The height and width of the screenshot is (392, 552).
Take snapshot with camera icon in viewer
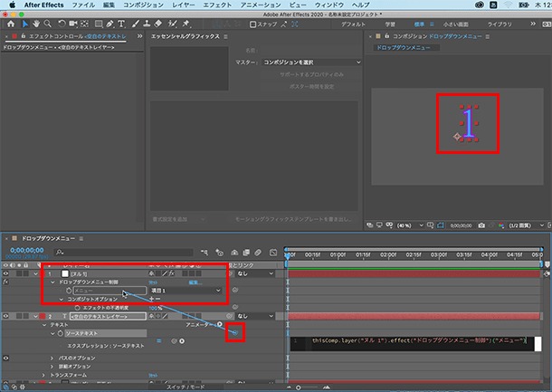[x=481, y=225]
